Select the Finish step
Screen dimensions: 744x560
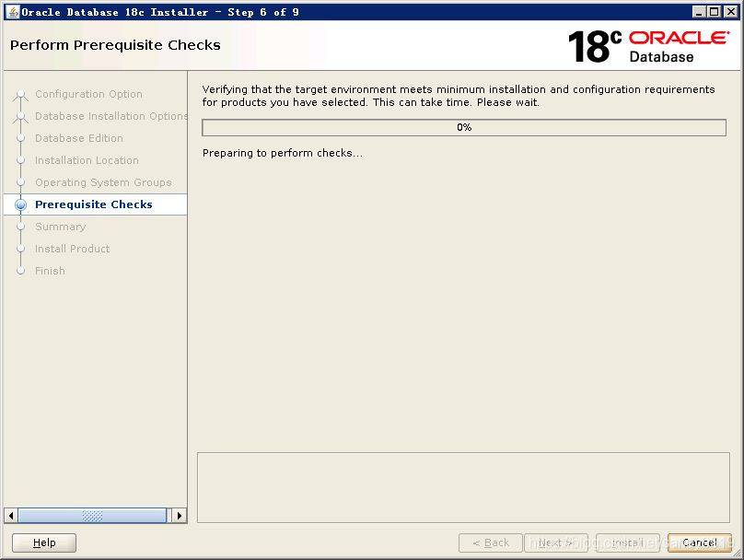[50, 271]
